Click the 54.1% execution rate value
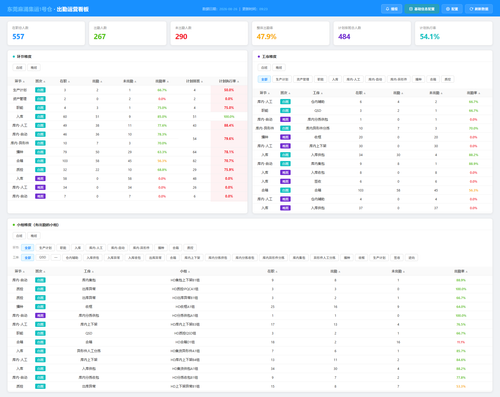Screen dimensions: 500x397 [x=429, y=37]
